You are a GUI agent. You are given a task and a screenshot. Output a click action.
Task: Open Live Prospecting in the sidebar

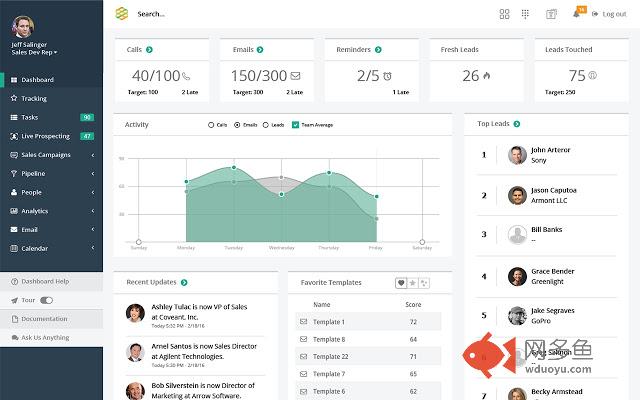tap(51, 136)
